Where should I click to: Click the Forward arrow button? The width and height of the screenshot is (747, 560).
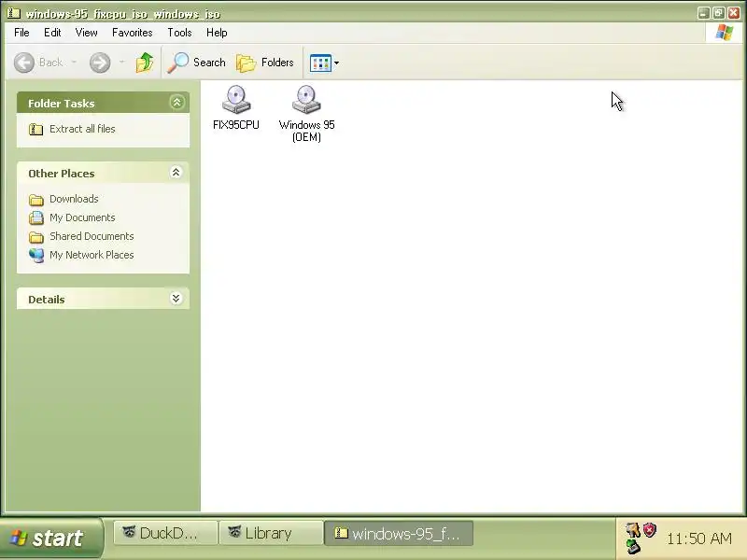click(100, 63)
